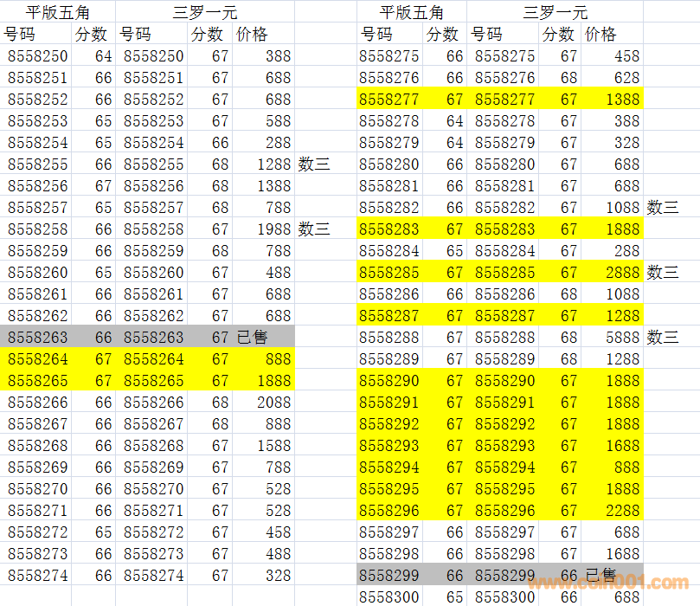Click 已售 in the gray 8558263 row

click(x=251, y=338)
